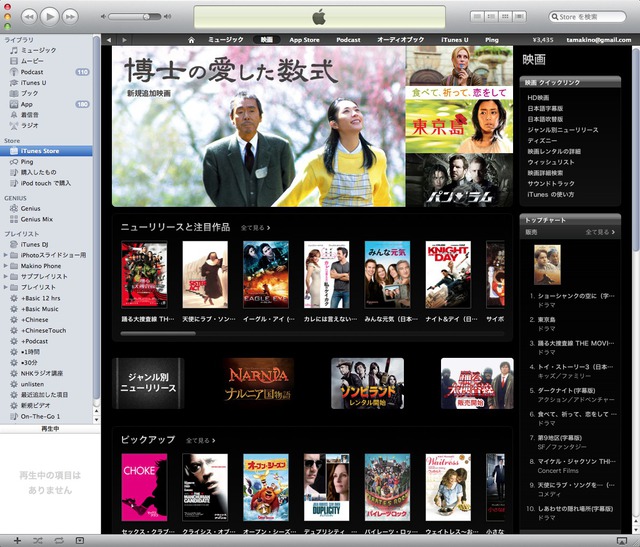Select +Chinese smart playlist
Screen dimensions: 640x547
pos(46,320)
